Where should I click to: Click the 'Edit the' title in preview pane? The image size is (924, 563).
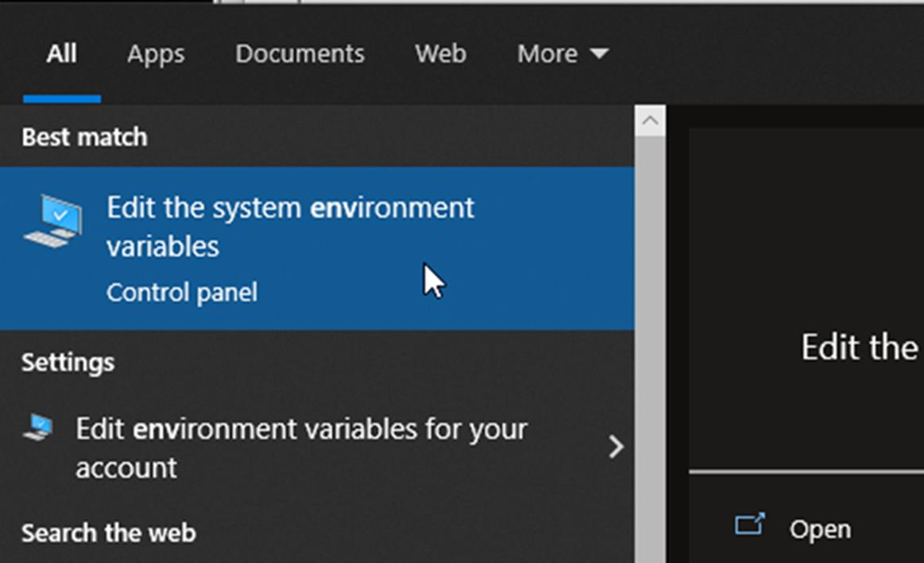click(859, 348)
